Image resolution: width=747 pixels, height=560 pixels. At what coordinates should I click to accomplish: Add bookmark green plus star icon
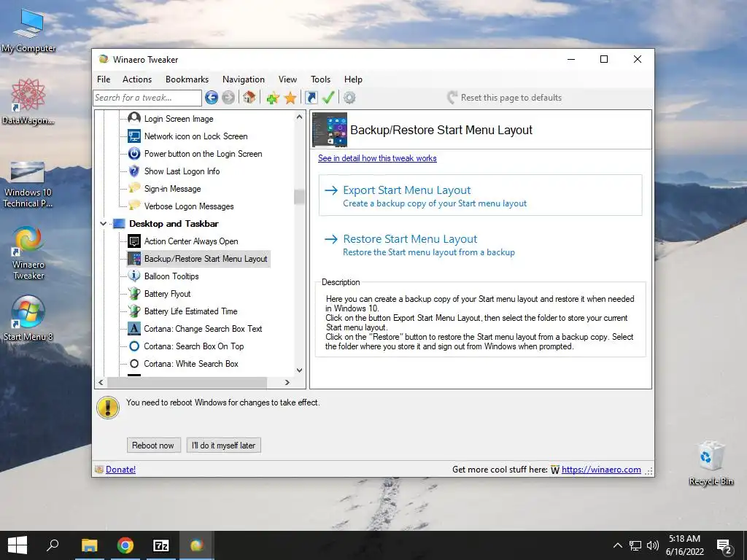[273, 98]
